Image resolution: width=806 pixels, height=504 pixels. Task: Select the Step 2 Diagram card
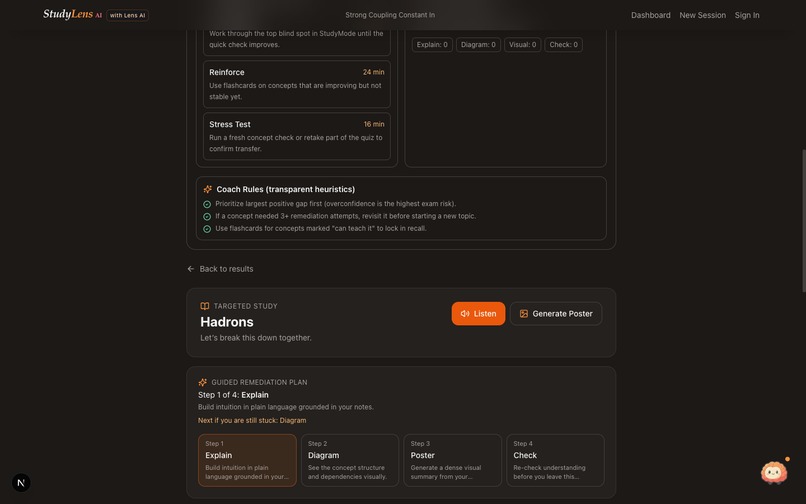350,460
